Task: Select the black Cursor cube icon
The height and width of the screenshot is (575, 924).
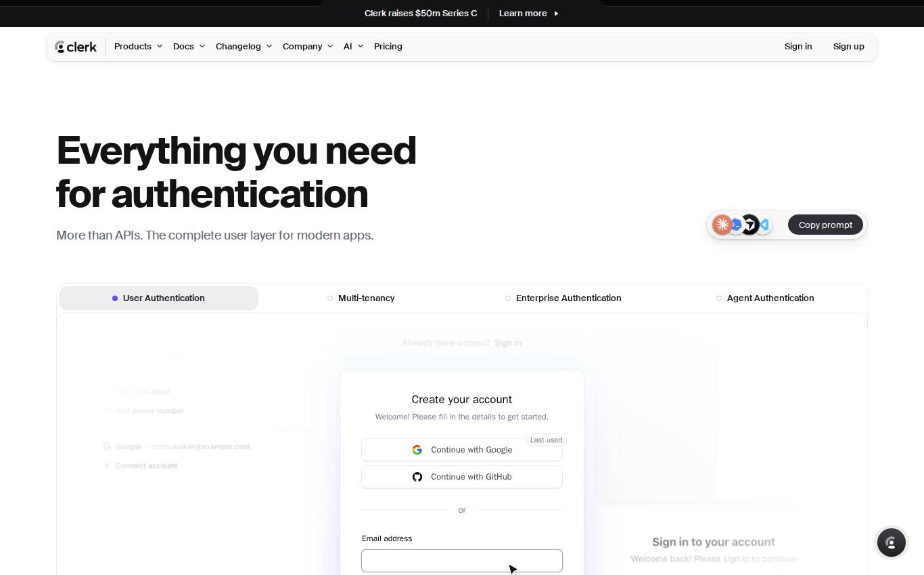Action: [749, 225]
